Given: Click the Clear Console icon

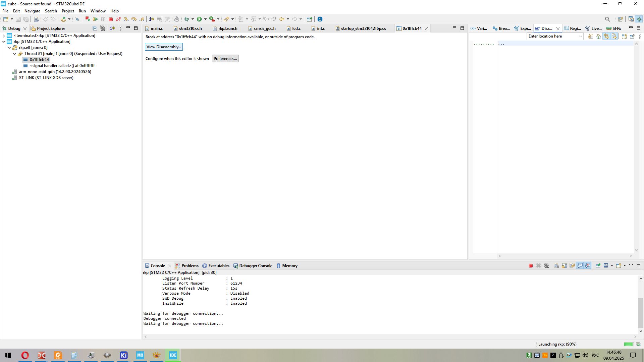Looking at the screenshot, I should tap(556, 266).
